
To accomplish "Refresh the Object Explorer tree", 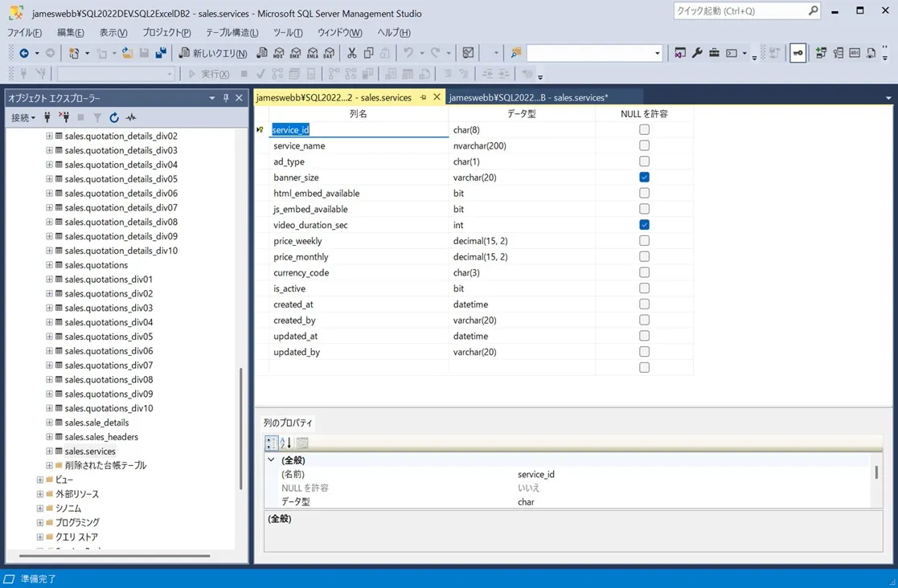I will 114,117.
